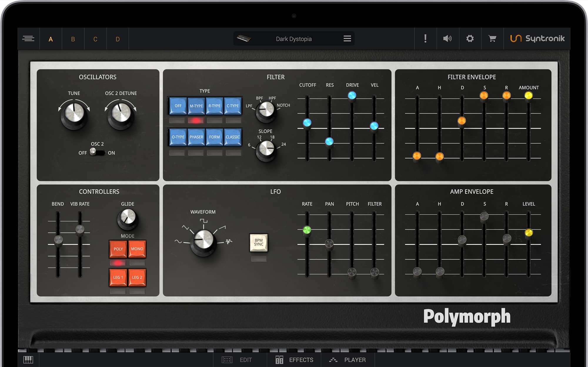Click Filter Envelope R slider handle
Viewport: 588px width, 367px height.
(506, 95)
